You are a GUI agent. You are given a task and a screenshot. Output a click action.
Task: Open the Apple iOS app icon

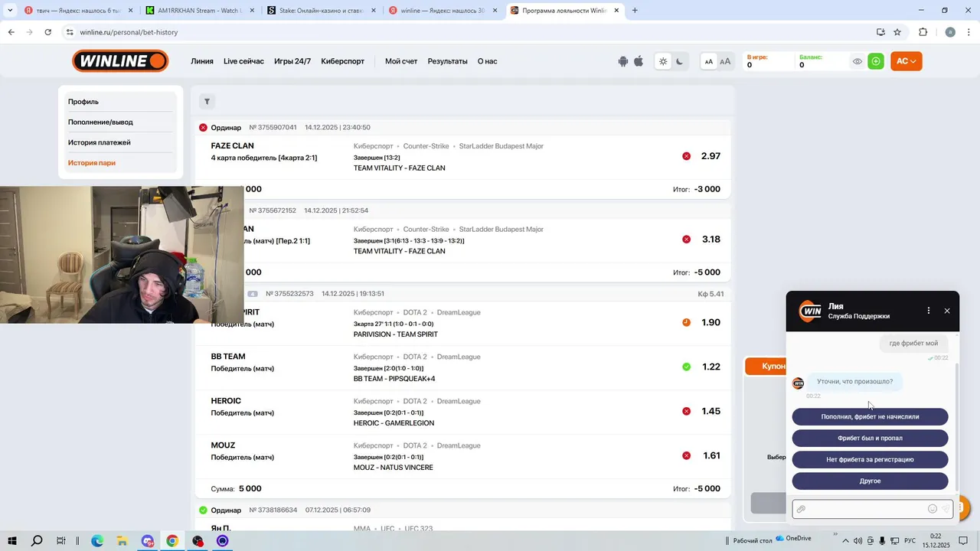pyautogui.click(x=639, y=61)
